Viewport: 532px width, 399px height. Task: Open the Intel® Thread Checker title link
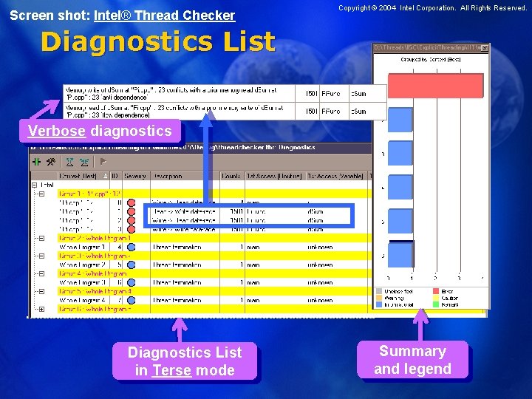click(x=165, y=16)
